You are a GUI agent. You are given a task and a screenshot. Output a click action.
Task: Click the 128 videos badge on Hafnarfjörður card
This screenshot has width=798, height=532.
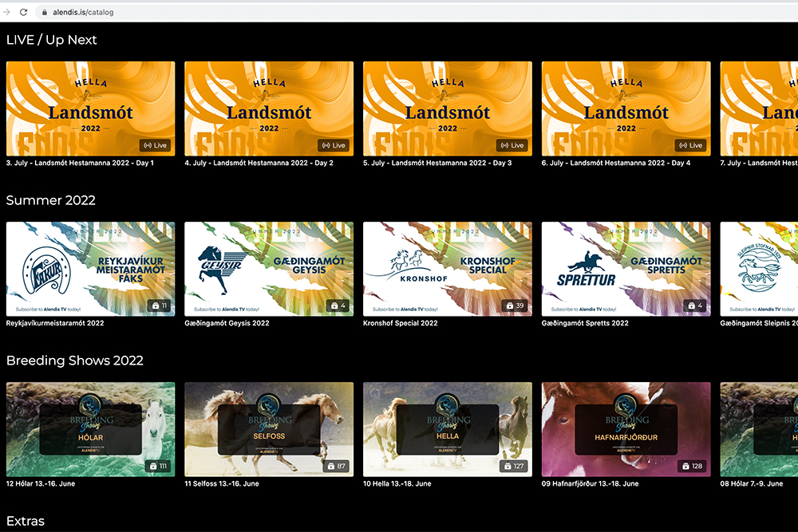pyautogui.click(x=692, y=466)
